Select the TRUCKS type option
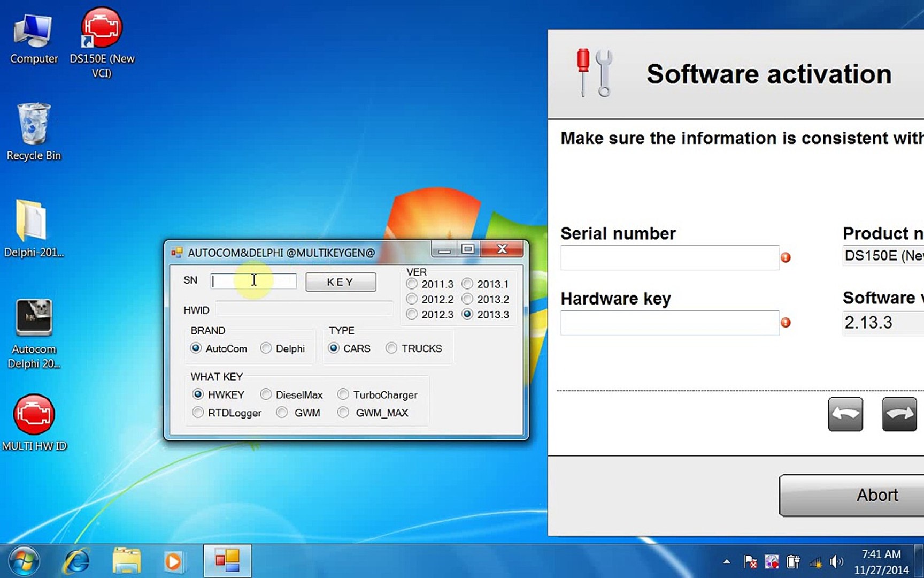The width and height of the screenshot is (924, 578). (x=391, y=348)
